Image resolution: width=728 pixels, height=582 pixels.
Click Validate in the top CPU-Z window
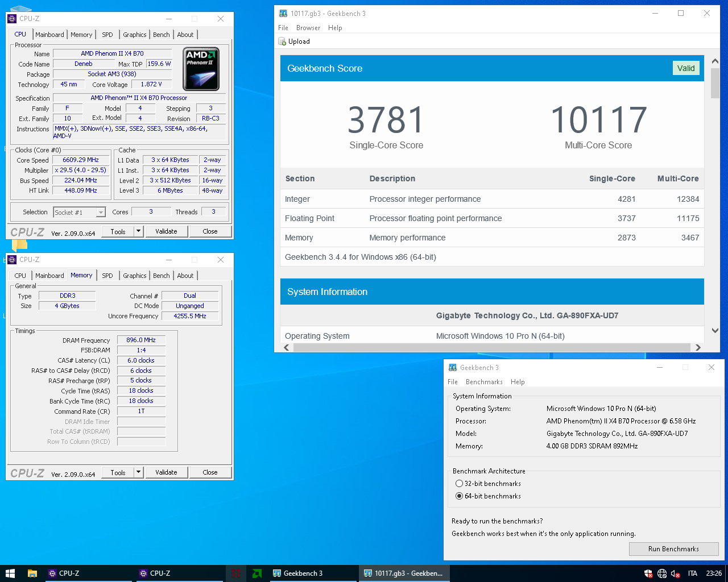pos(166,231)
